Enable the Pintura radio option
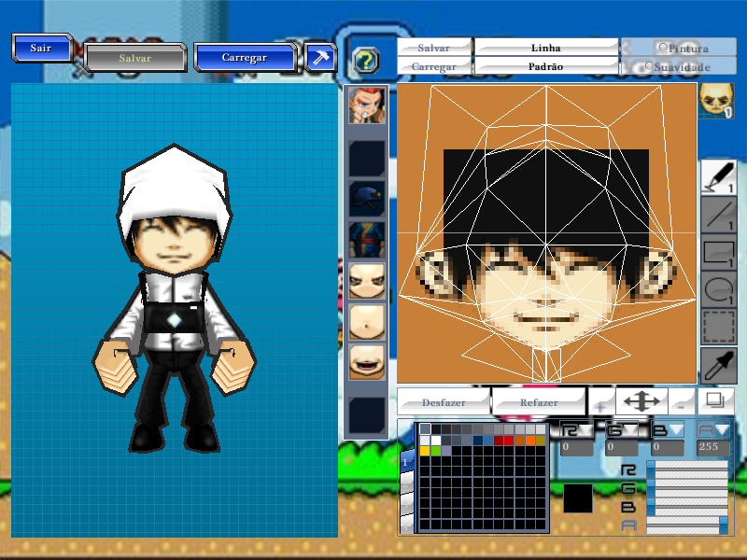The width and height of the screenshot is (747, 560). point(663,48)
